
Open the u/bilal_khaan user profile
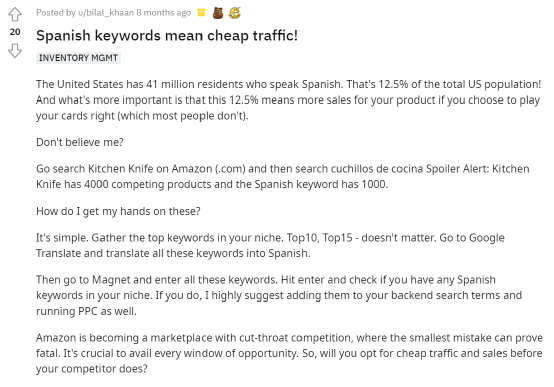click(106, 13)
